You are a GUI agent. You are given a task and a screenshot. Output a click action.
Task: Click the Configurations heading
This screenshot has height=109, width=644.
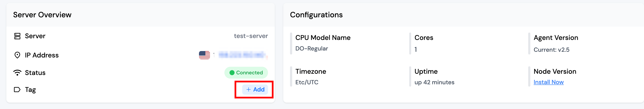pyautogui.click(x=316, y=15)
